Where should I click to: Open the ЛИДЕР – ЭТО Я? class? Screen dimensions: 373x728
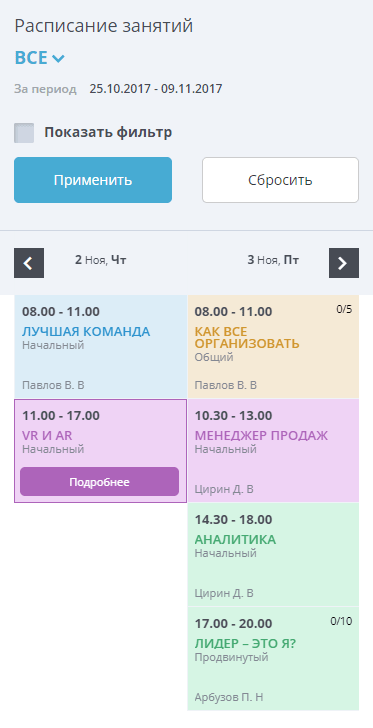(x=273, y=658)
